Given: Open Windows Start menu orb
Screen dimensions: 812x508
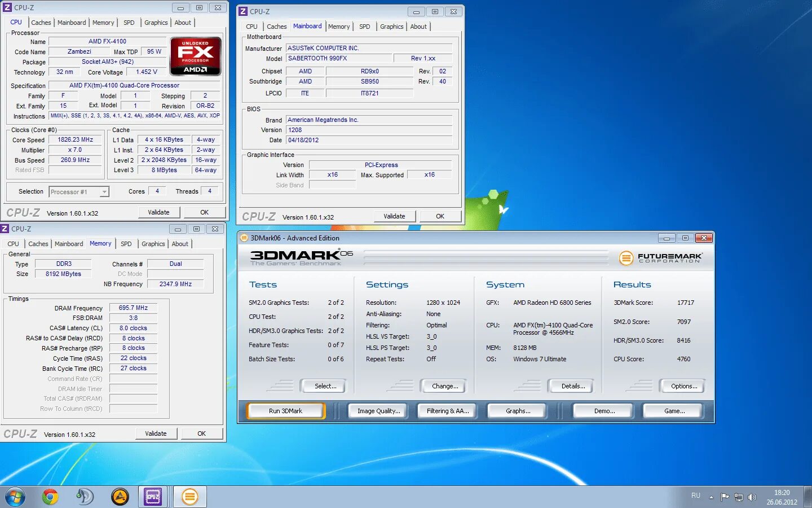Looking at the screenshot, I should 15,497.
